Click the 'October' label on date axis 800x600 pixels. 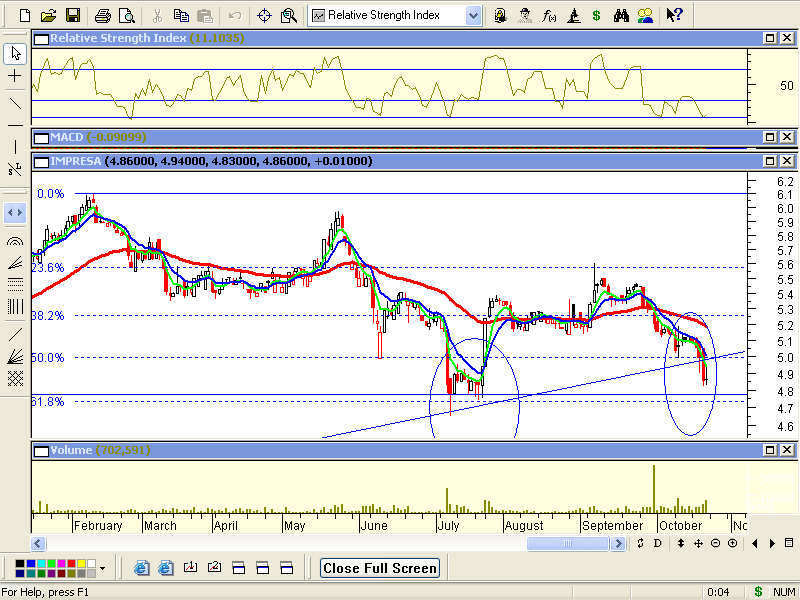click(680, 526)
